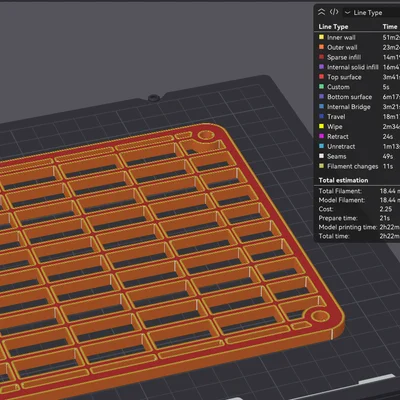Click the G-code view icon in legend header

point(334,12)
